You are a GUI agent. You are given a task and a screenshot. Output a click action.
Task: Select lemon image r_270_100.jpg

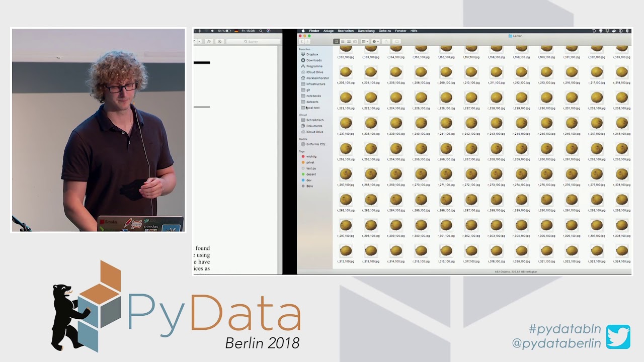click(x=421, y=174)
